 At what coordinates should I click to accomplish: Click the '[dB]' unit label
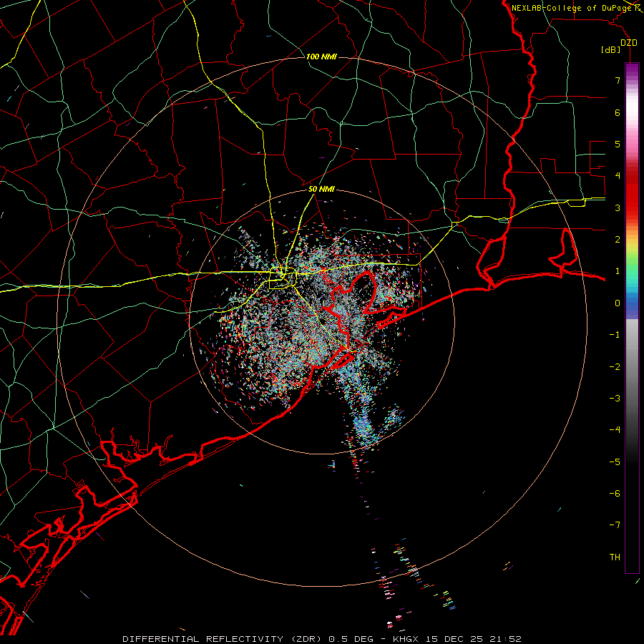click(x=610, y=50)
